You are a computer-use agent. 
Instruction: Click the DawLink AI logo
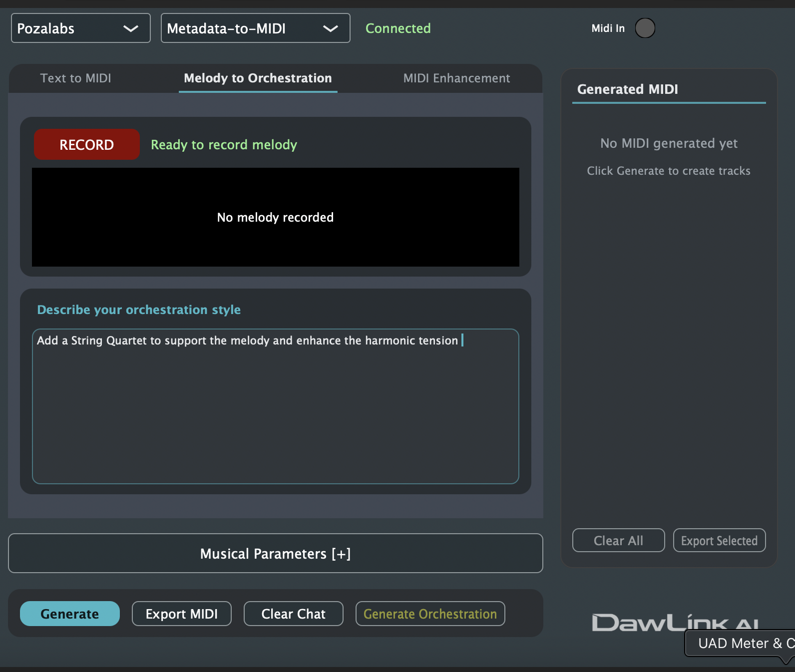pos(675,622)
